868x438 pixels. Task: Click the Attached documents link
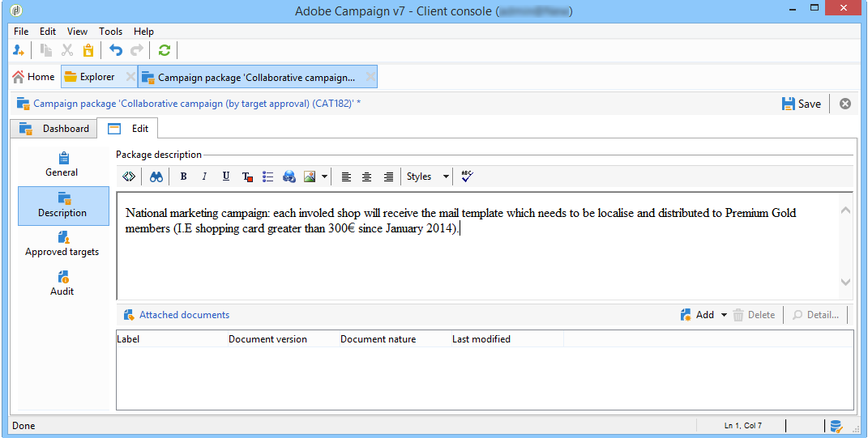[184, 315]
